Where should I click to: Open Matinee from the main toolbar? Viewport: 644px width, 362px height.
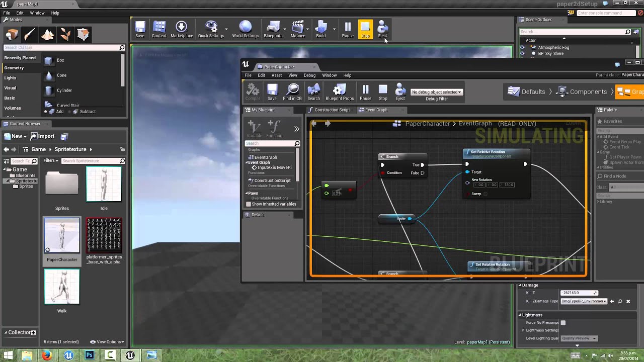coord(298,29)
